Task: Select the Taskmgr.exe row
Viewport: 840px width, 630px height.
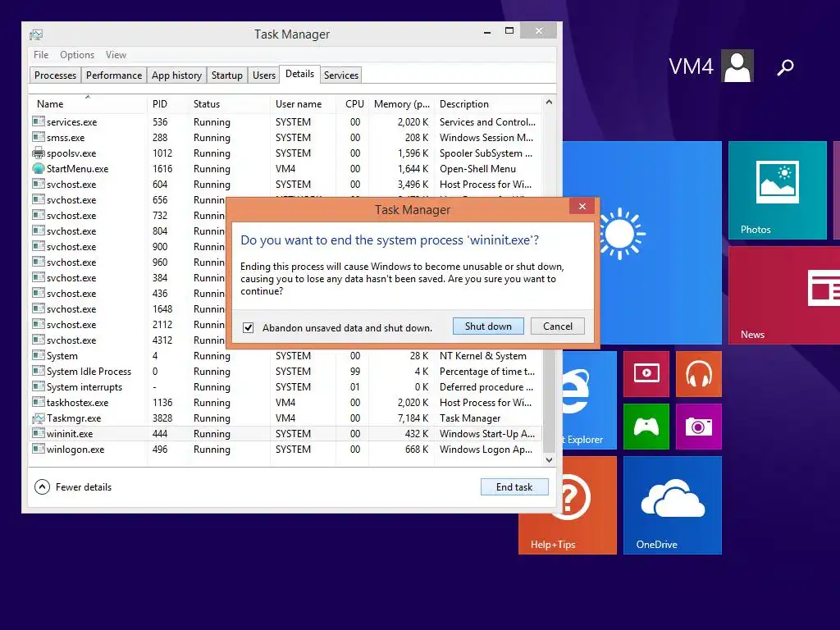Action: click(285, 418)
